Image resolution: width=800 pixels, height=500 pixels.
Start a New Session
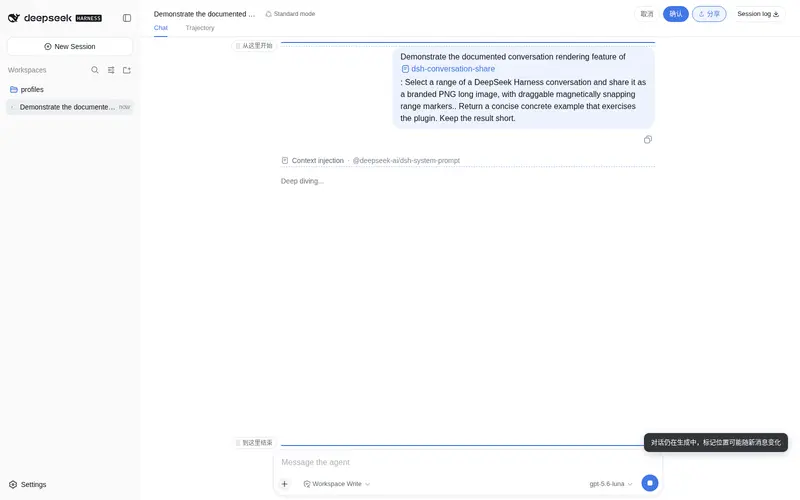[70, 46]
